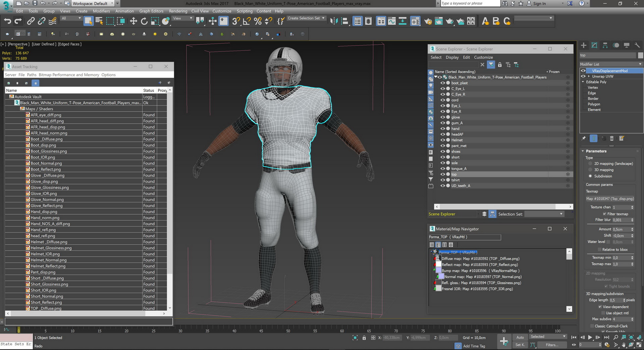Open the Workspace Default dropdown
This screenshot has height=350, width=644.
(93, 3)
